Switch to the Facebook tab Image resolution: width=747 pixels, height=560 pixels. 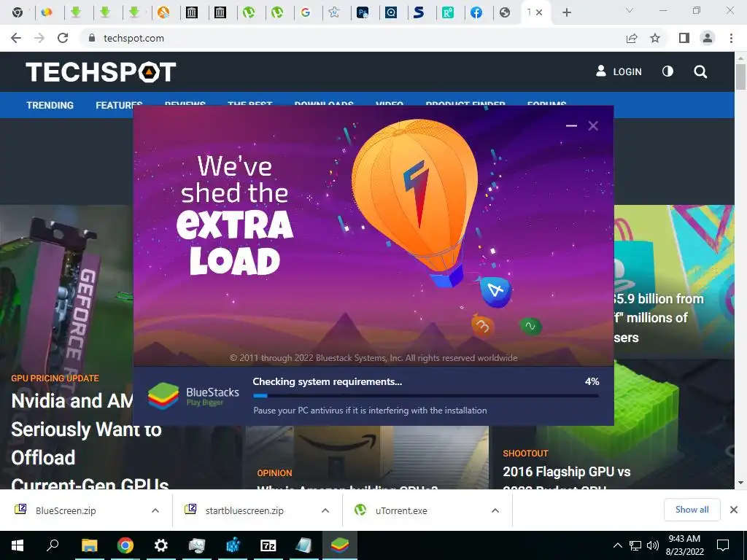tap(476, 12)
